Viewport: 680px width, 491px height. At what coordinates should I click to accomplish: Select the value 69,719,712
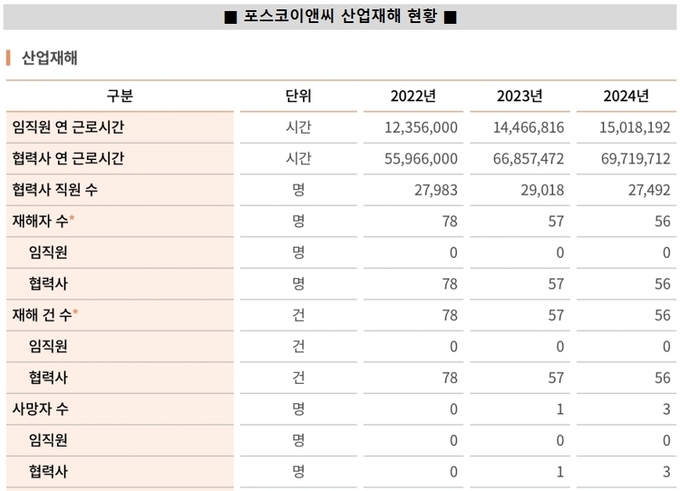(x=635, y=159)
